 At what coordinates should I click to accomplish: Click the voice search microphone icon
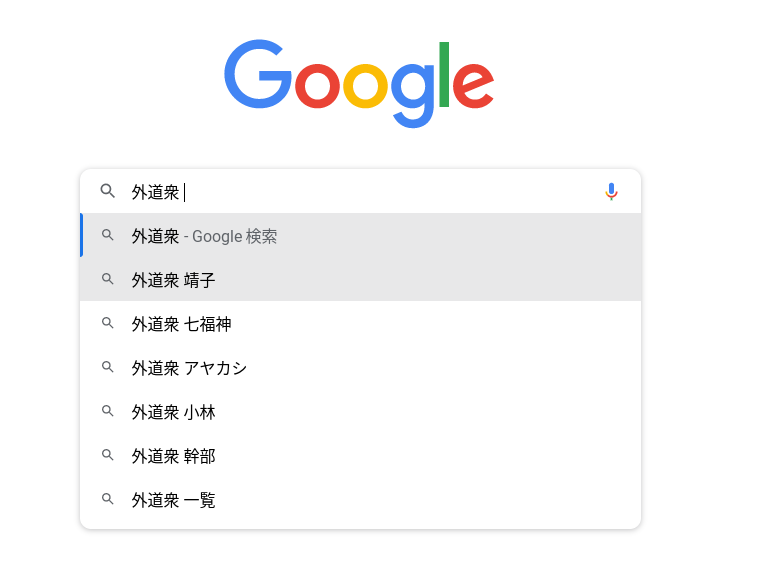tap(611, 192)
